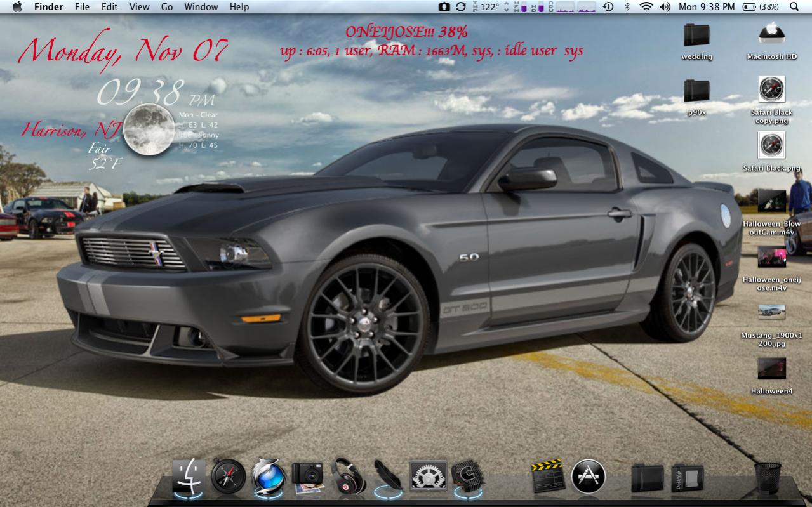Image resolution: width=812 pixels, height=507 pixels.
Task: Click the ONEIJOSE!!! 38% status text
Action: [406, 31]
